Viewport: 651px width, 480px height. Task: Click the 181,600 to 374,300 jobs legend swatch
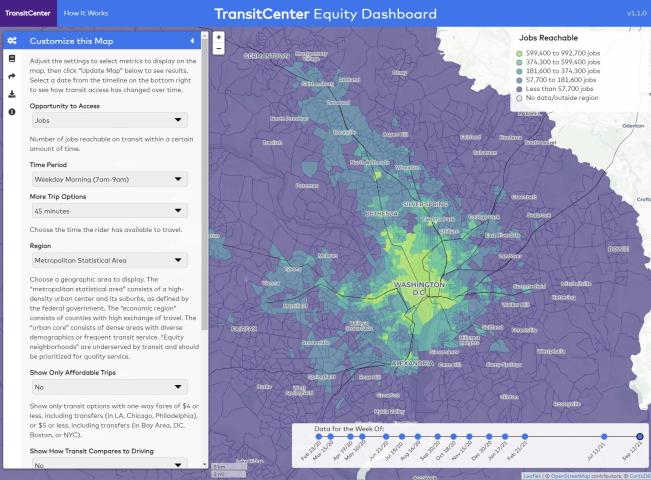coord(519,71)
